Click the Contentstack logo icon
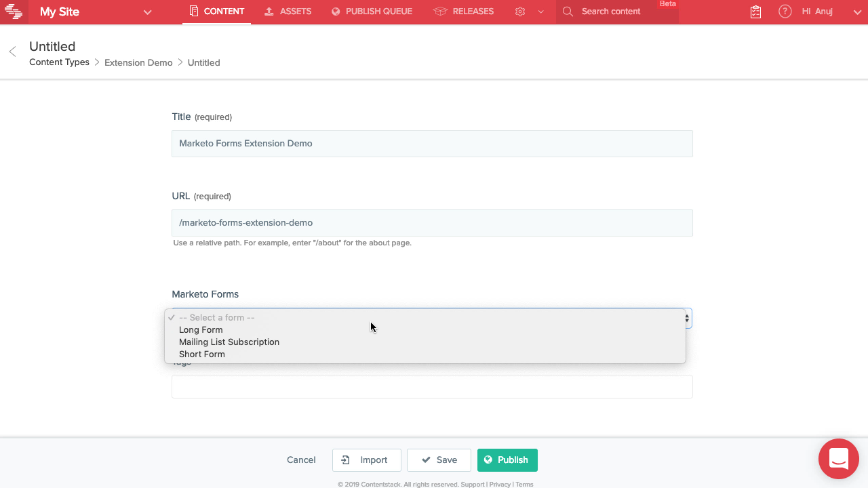The image size is (868, 488). [x=14, y=12]
